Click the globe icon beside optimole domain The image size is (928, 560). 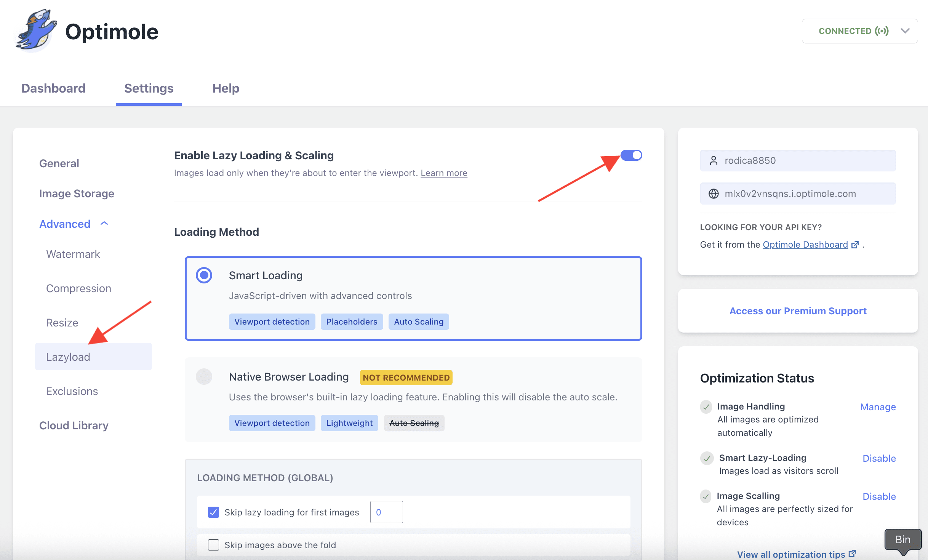pos(714,194)
